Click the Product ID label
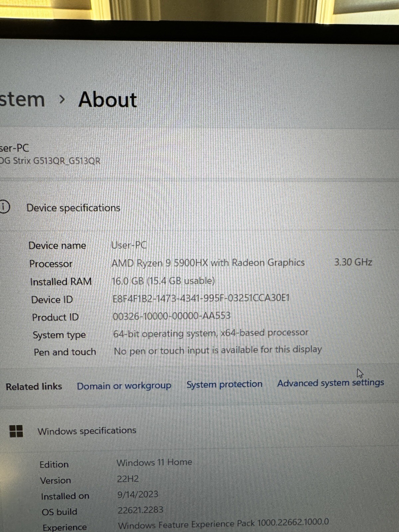 [x=55, y=317]
